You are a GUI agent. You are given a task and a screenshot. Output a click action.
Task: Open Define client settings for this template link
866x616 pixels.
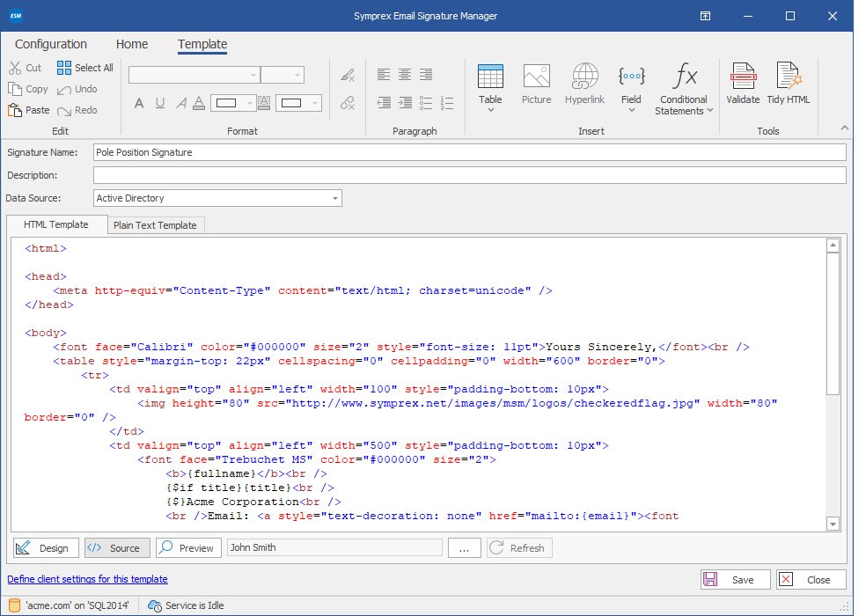87,579
